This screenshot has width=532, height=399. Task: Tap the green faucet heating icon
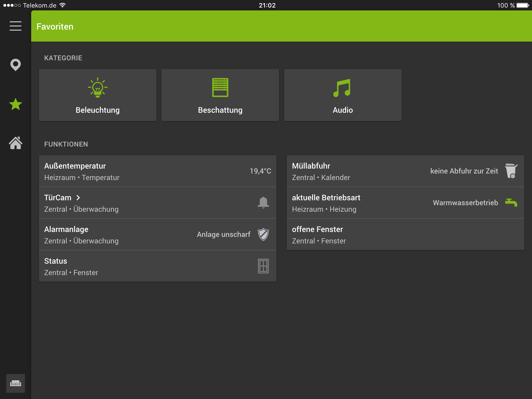point(511,203)
